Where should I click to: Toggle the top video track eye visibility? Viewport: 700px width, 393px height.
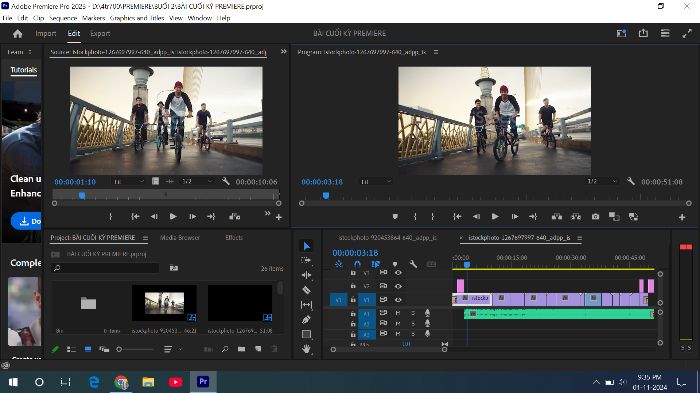point(398,272)
